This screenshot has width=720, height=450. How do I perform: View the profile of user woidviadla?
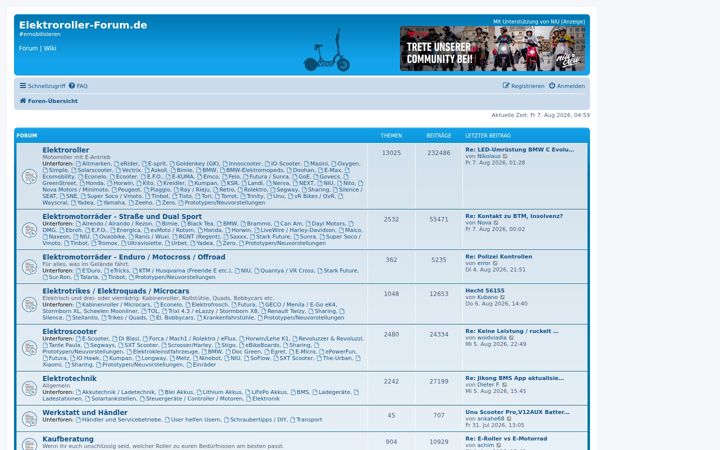[492, 338]
